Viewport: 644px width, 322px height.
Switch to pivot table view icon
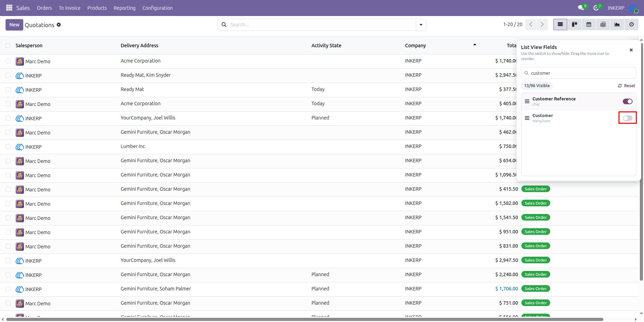(603, 25)
